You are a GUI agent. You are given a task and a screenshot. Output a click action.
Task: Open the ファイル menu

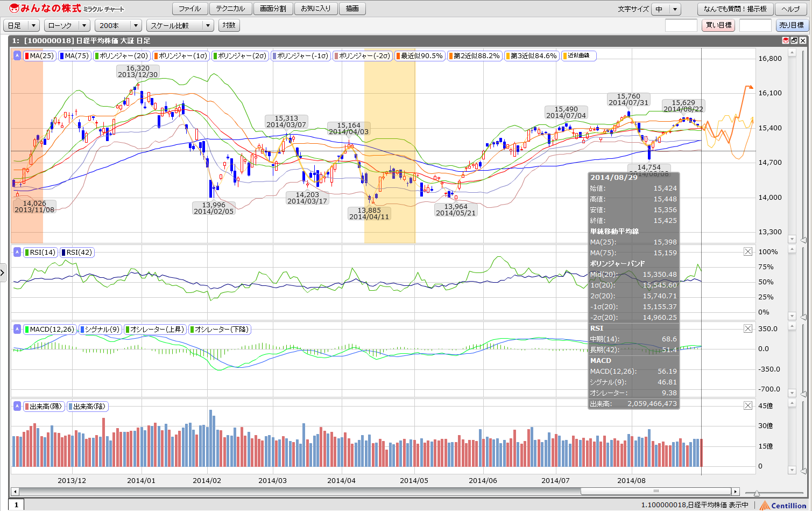189,9
